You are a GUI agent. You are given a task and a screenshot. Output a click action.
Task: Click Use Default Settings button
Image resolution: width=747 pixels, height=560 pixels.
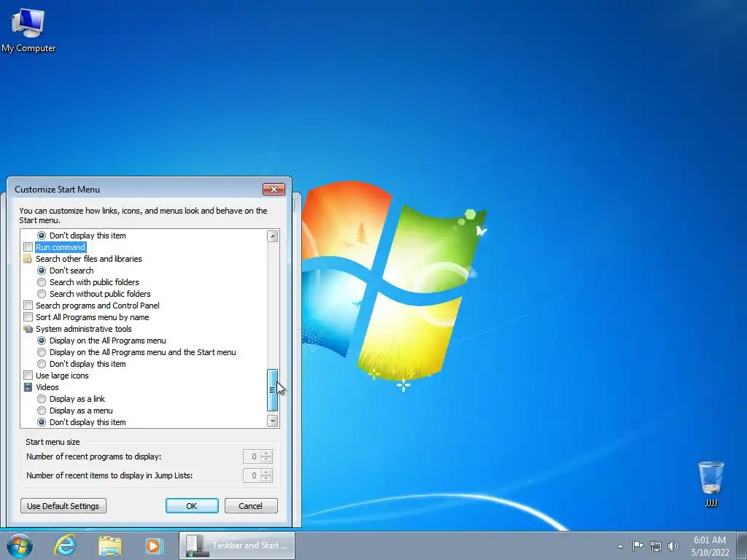tap(63, 506)
